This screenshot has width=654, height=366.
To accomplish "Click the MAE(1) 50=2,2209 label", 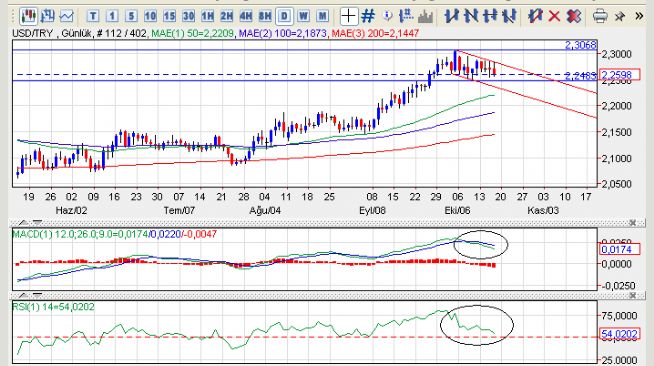I will [192, 33].
